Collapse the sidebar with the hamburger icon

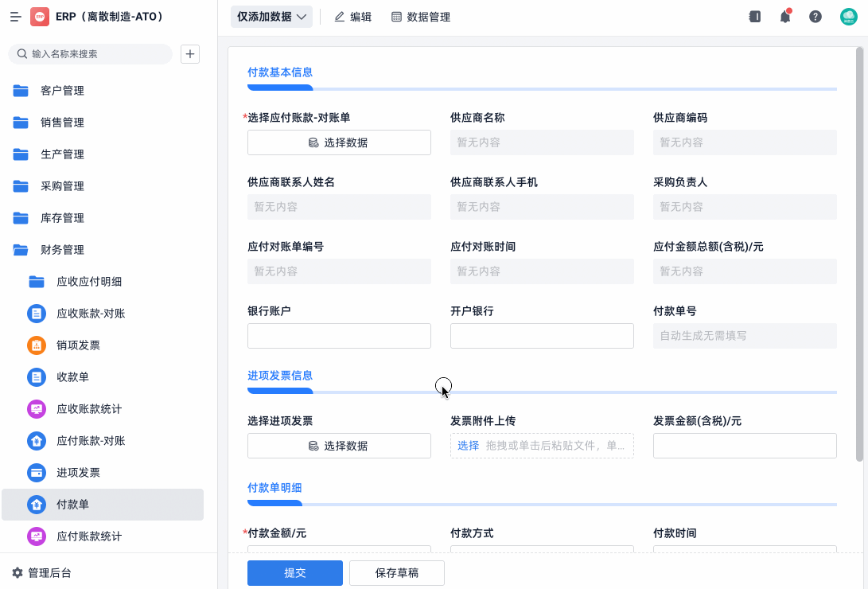(14, 16)
